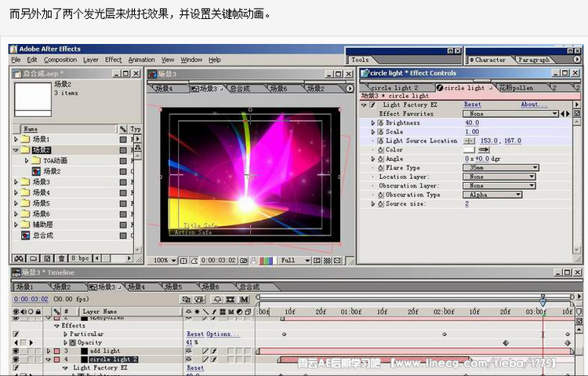The height and width of the screenshot is (376, 588).
Task: Click the Color eyedropper arrow icon
Action: point(484,149)
